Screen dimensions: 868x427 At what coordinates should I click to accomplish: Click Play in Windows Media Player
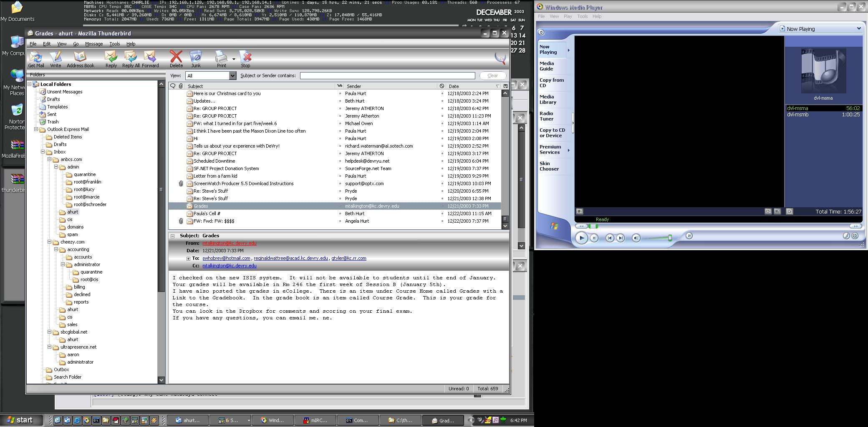(581, 238)
